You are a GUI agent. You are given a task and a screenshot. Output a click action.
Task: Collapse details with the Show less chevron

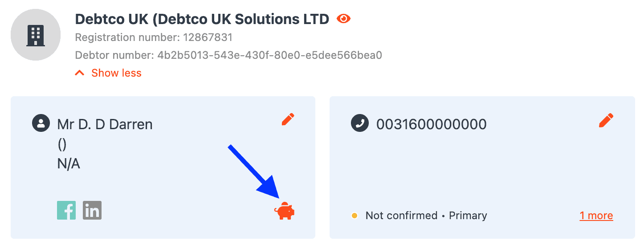click(x=80, y=73)
